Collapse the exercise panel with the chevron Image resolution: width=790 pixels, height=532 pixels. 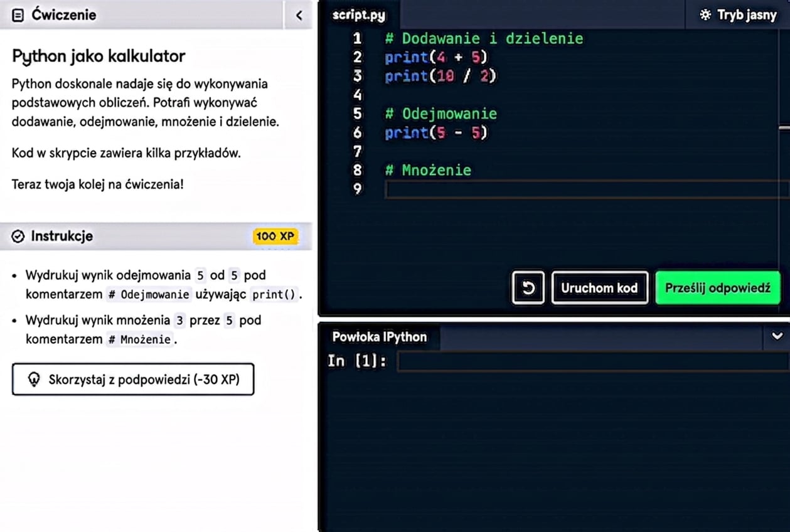pyautogui.click(x=299, y=15)
